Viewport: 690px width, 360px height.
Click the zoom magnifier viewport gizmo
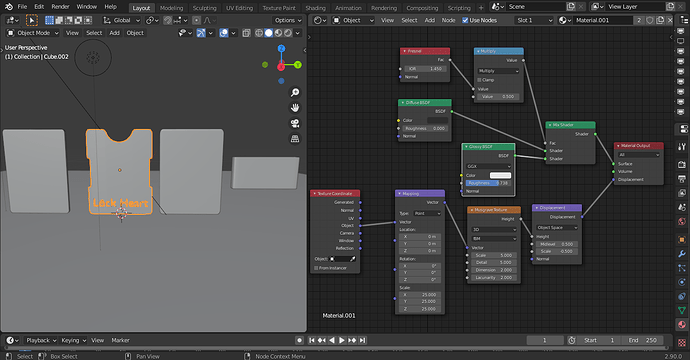tap(295, 92)
